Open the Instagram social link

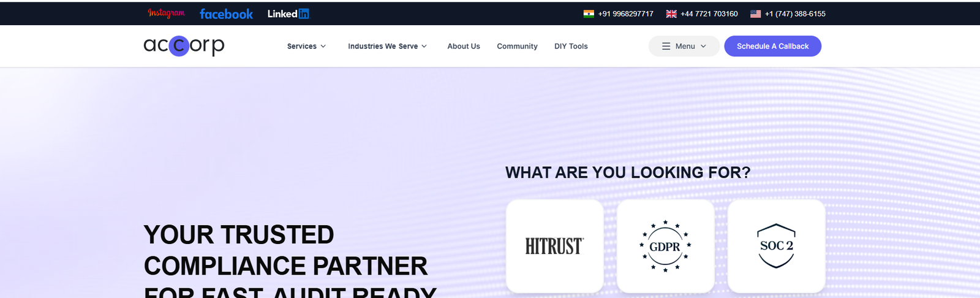point(166,13)
